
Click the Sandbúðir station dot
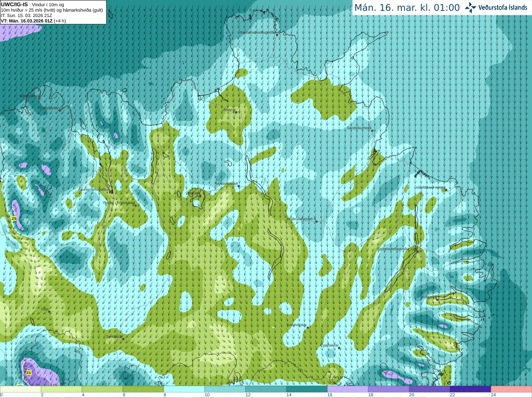pyautogui.click(x=123, y=339)
